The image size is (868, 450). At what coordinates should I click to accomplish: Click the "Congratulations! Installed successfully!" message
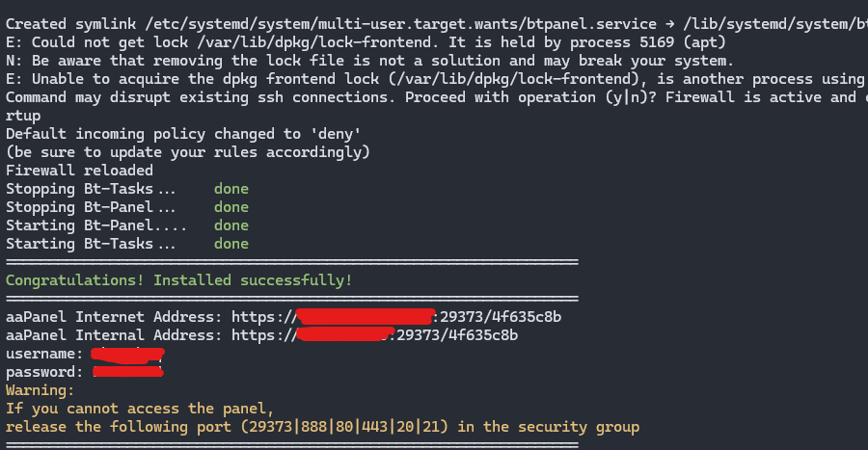(x=178, y=280)
